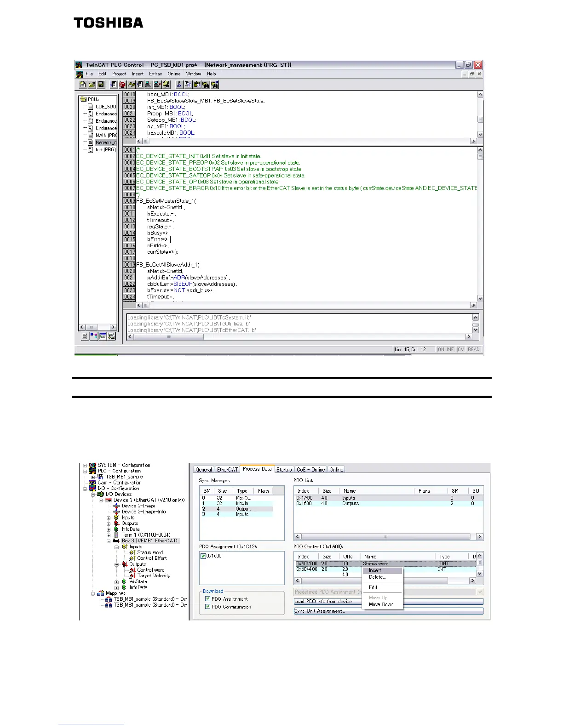Image resolution: width=563 pixels, height=728 pixels.
Task: Switch to the EtherCAT tab
Action: (228, 470)
